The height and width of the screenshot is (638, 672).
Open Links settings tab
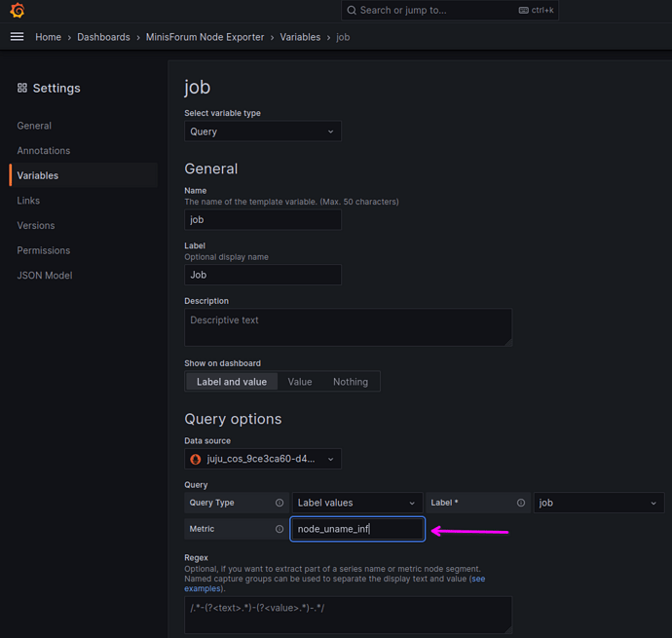(x=28, y=201)
